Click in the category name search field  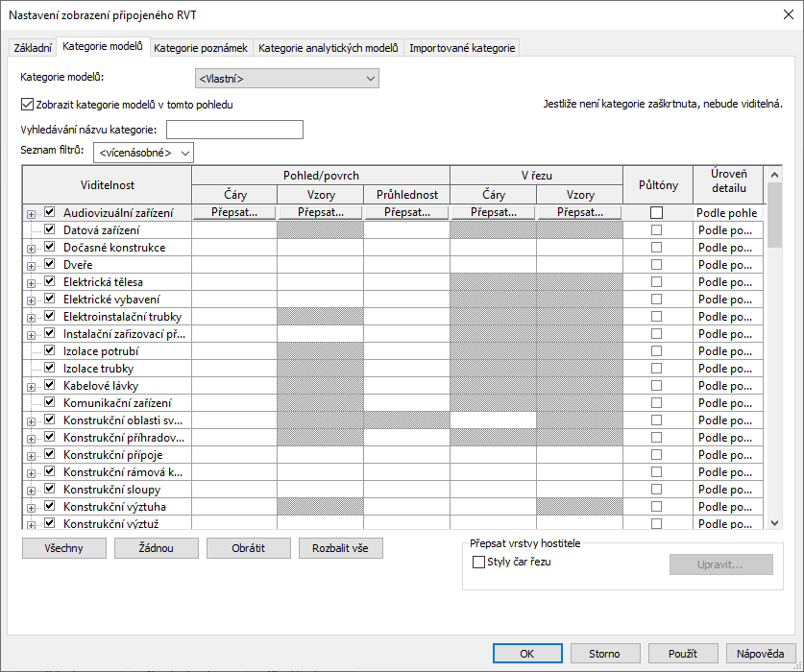tap(234, 130)
